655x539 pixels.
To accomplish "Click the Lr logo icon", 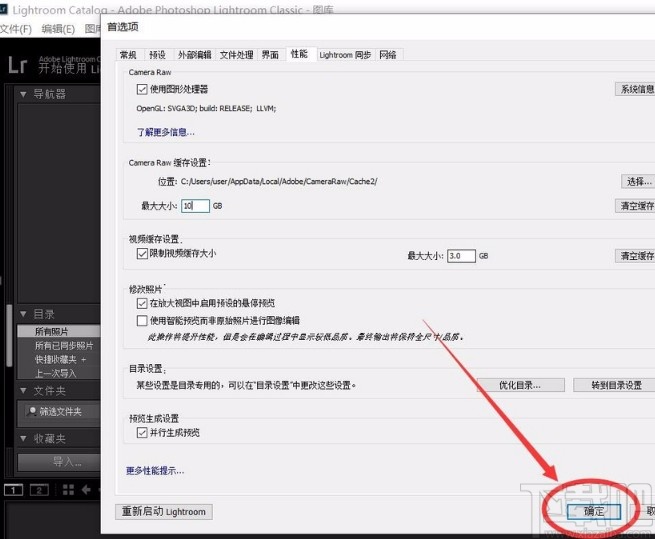I will point(18,66).
